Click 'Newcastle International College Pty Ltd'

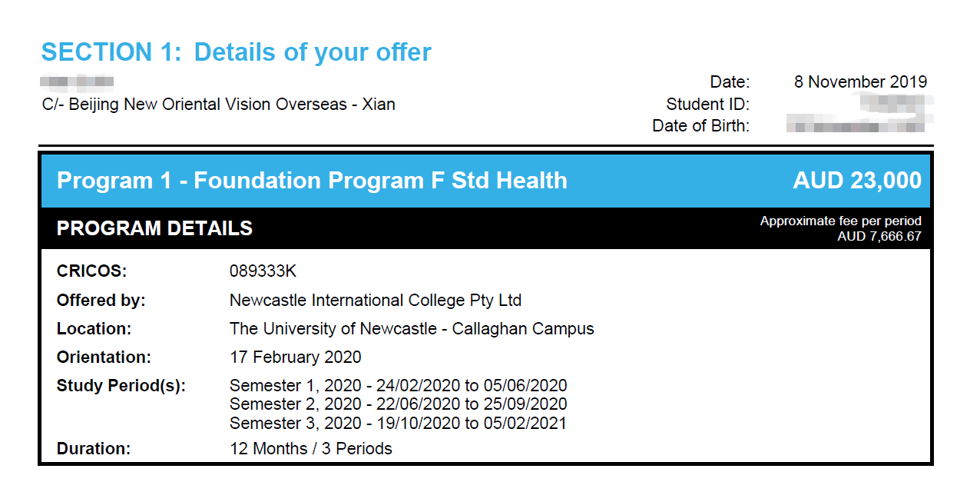[x=376, y=300]
